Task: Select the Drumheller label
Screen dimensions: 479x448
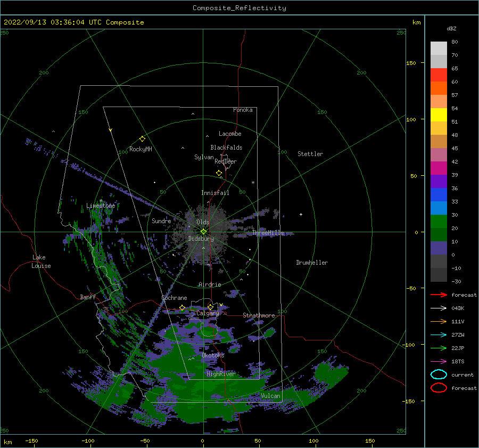Action: click(312, 263)
